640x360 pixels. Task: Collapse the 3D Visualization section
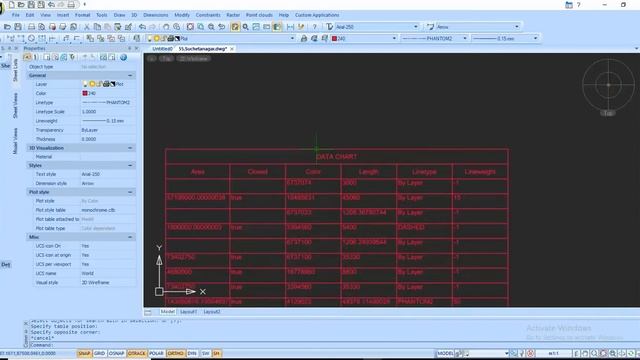(130, 148)
